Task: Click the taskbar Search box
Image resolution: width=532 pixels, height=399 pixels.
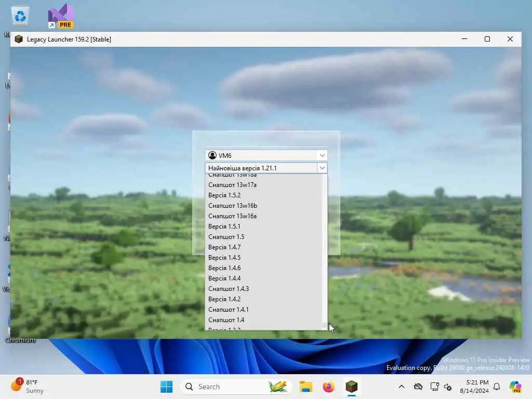Action: 236,387
